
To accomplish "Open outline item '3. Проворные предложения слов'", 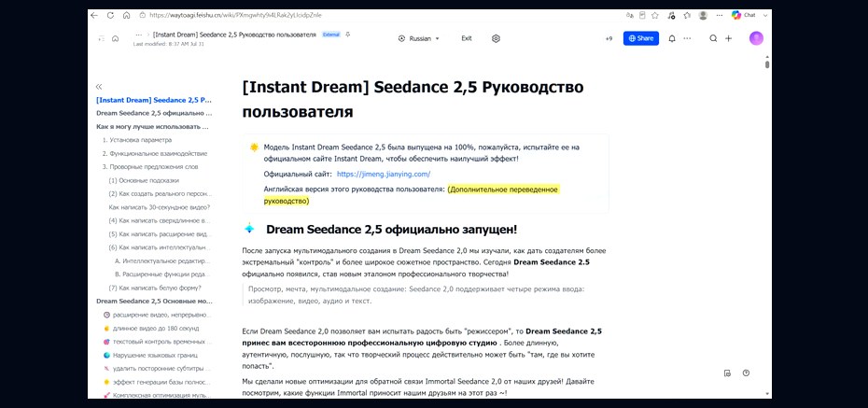I will click(x=150, y=166).
